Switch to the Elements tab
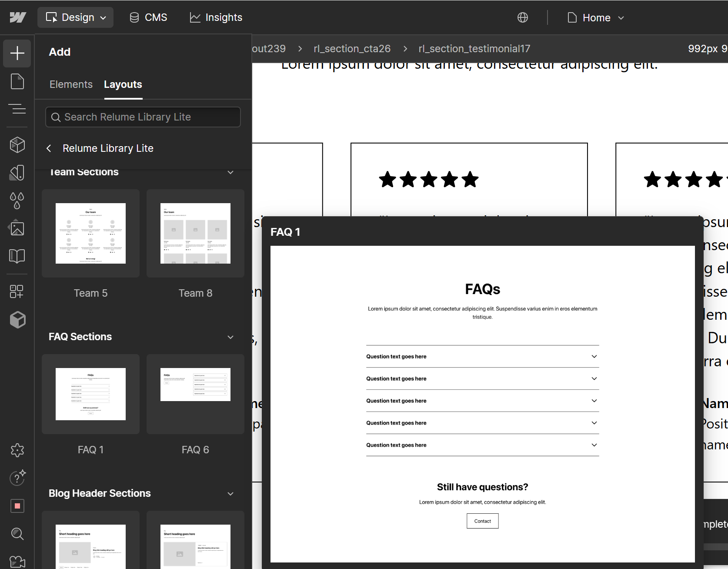 point(71,84)
